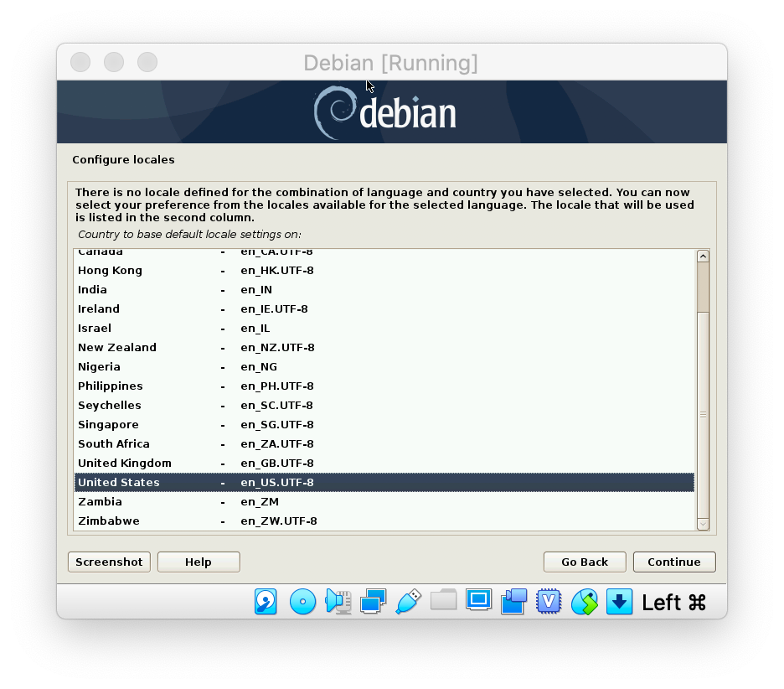Open the audio settings status icon
This screenshot has width=784, height=689.
pyautogui.click(x=338, y=601)
